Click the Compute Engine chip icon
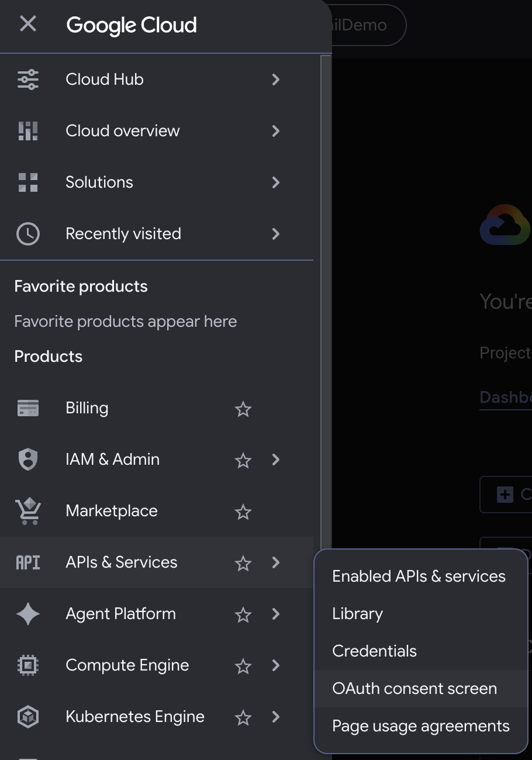Image resolution: width=532 pixels, height=760 pixels. pyautogui.click(x=28, y=665)
